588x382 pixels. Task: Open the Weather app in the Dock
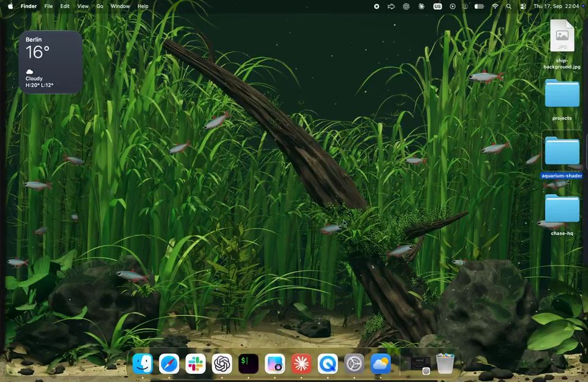click(380, 364)
